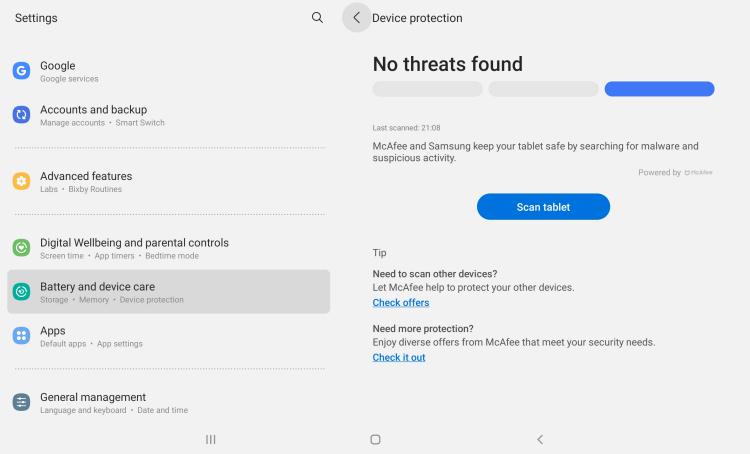The height and width of the screenshot is (454, 750).
Task: Tap the Powered by McAfee logo
Action: (698, 173)
